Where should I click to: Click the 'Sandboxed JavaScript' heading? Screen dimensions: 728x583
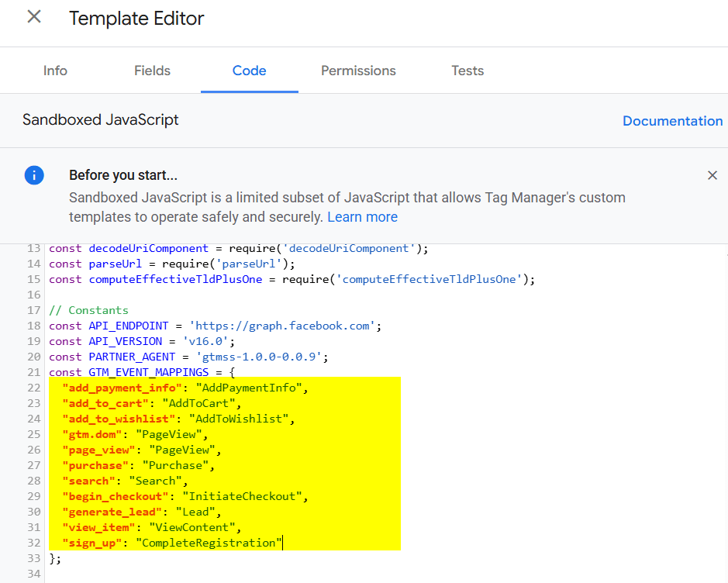pos(100,119)
